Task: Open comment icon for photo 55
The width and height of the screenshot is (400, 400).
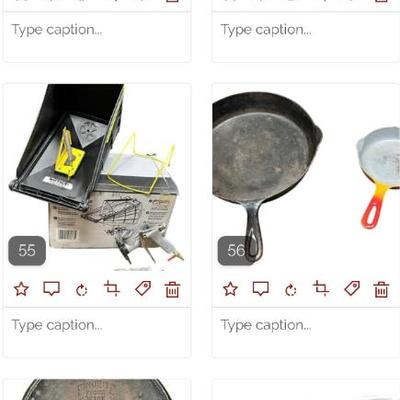Action: [x=52, y=289]
